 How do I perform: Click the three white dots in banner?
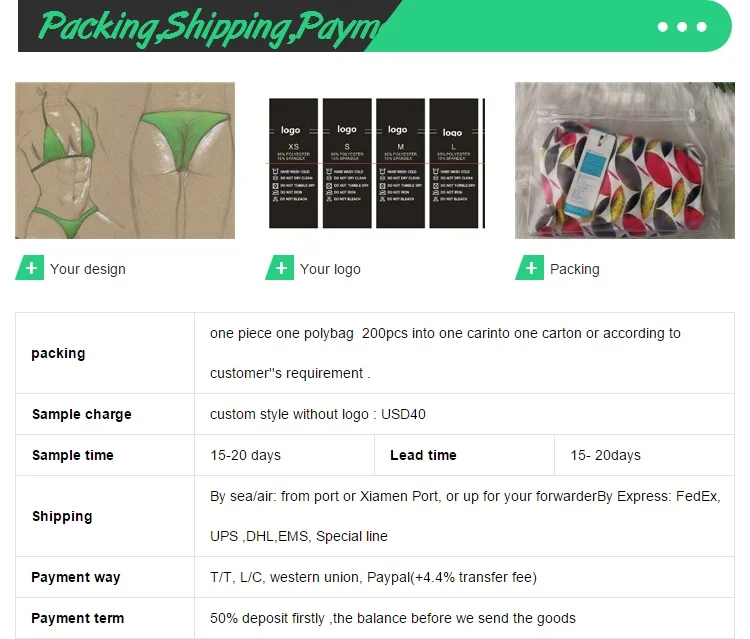pos(682,27)
